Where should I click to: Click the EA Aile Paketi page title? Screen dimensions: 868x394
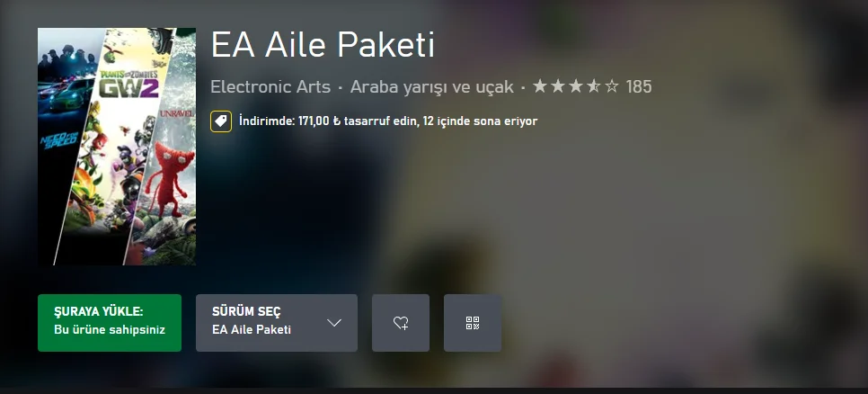[323, 45]
